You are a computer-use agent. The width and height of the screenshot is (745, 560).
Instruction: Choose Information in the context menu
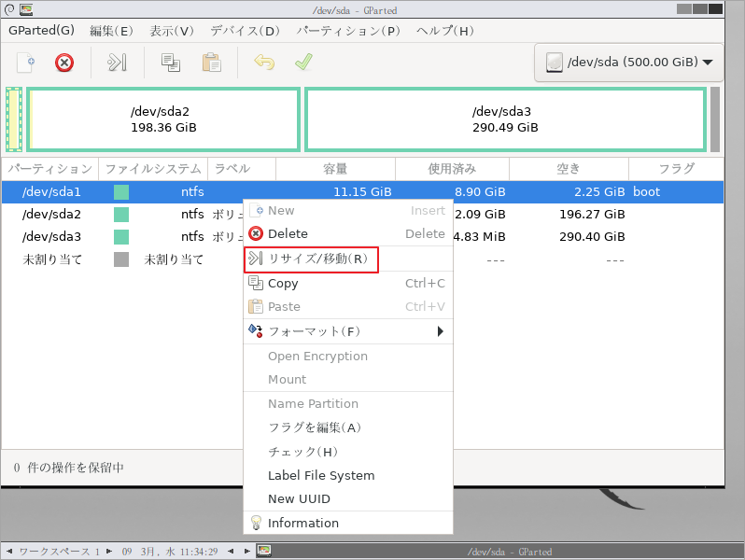(348, 524)
